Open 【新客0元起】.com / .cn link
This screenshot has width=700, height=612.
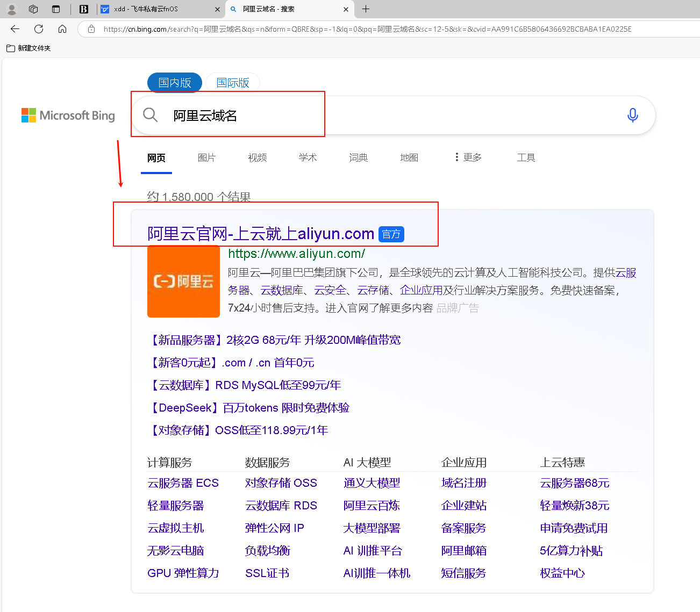[231, 363]
